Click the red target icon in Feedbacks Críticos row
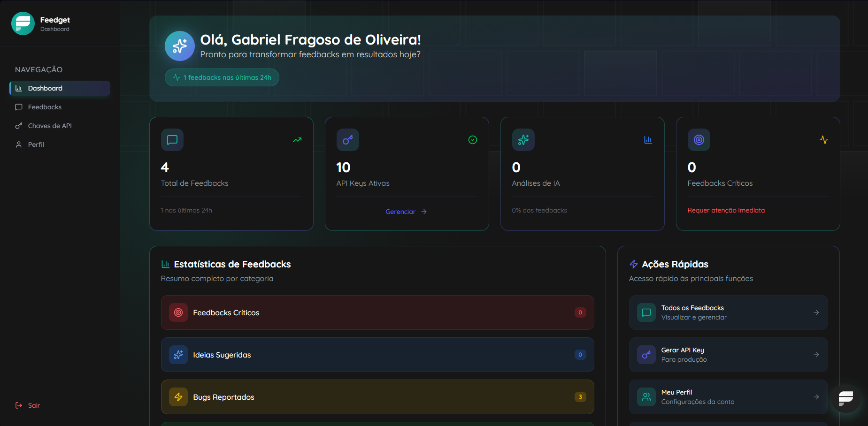The width and height of the screenshot is (868, 426). tap(178, 312)
